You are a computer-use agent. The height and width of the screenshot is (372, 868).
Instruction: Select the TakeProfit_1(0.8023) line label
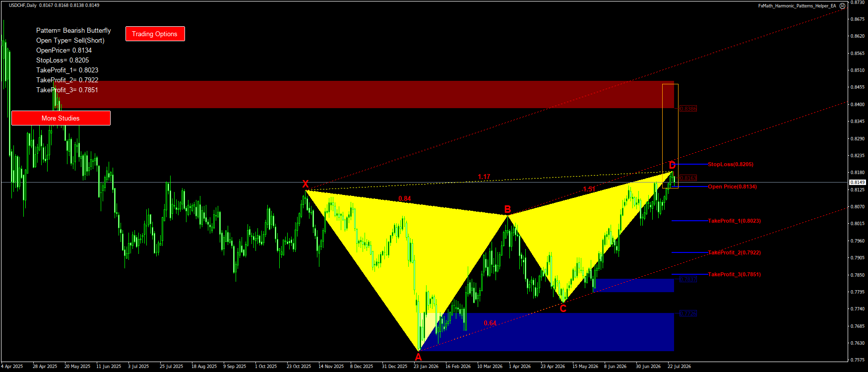735,221
